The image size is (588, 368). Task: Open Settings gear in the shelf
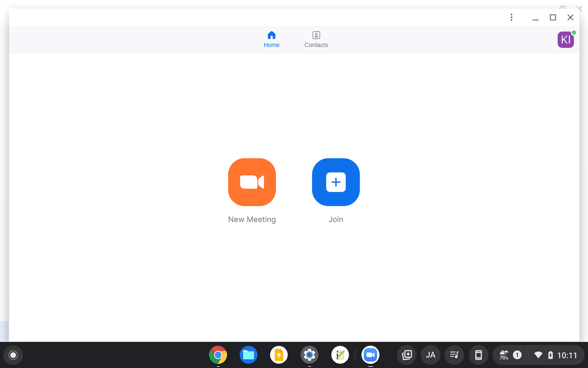309,355
